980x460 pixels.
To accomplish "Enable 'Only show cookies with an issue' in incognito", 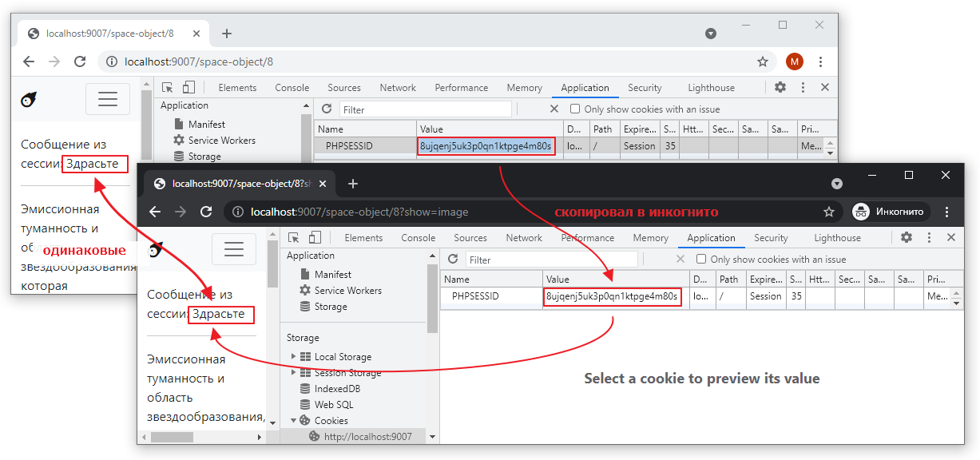I will coord(701,260).
